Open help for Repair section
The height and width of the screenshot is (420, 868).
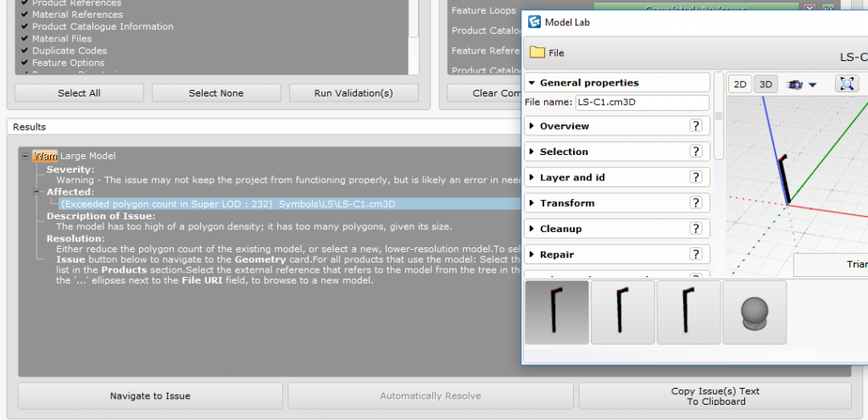click(696, 254)
